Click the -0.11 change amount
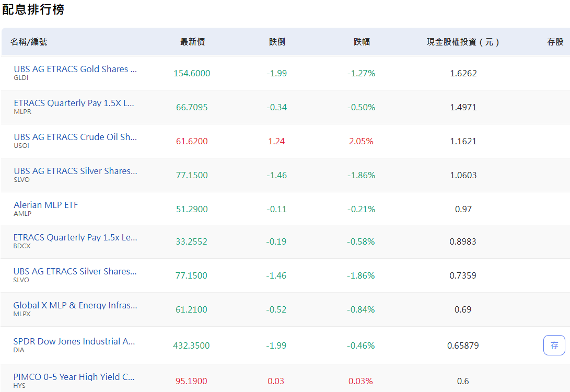Viewport: 570px width, 392px height. click(276, 210)
